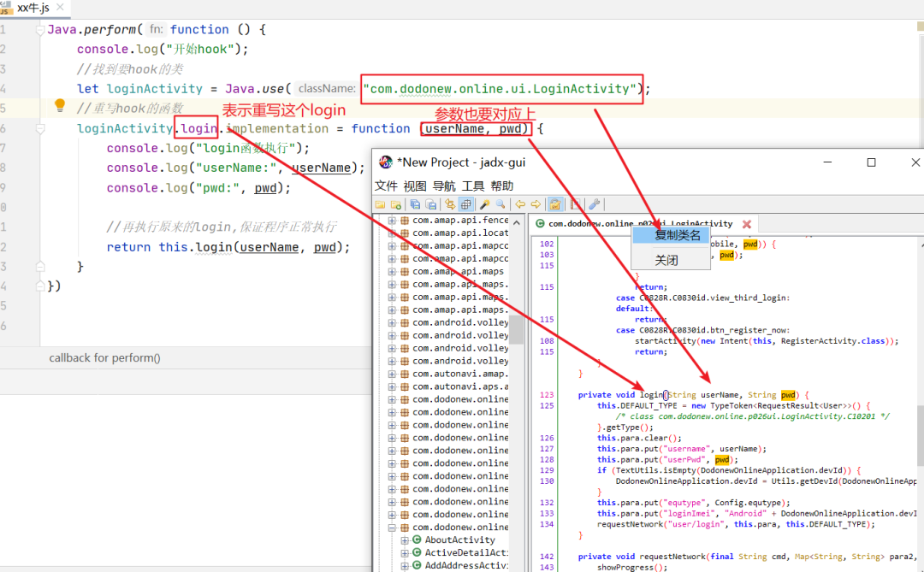Click the class search magnifier icon
924x572 pixels.
click(499, 204)
